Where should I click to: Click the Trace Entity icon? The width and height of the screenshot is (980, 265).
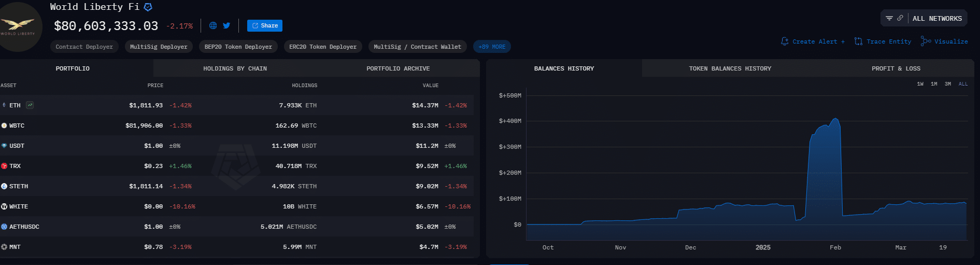pyautogui.click(x=858, y=41)
